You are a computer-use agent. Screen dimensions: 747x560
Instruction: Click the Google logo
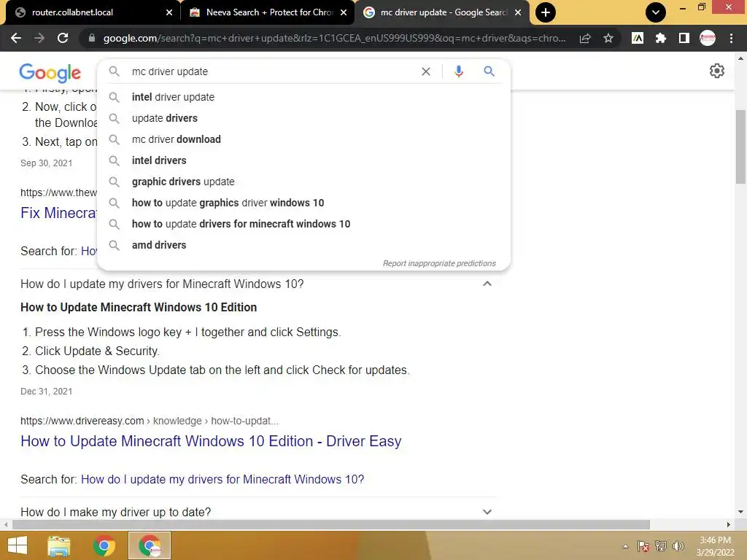click(50, 72)
